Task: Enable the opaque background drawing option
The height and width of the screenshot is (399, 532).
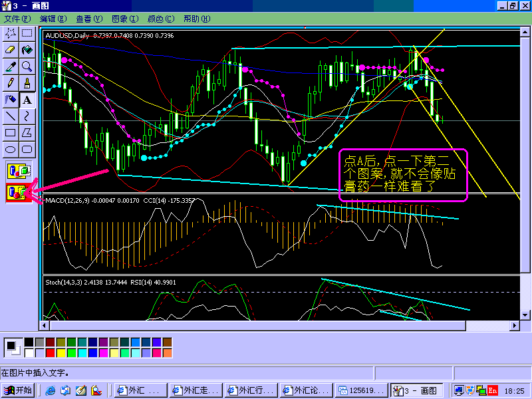Action: (19, 171)
